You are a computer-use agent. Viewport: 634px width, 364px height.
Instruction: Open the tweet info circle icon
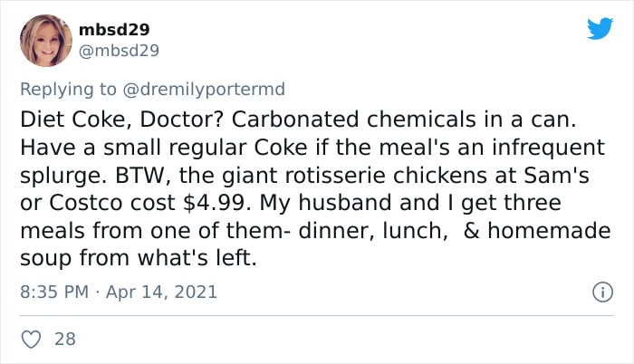pyautogui.click(x=603, y=292)
